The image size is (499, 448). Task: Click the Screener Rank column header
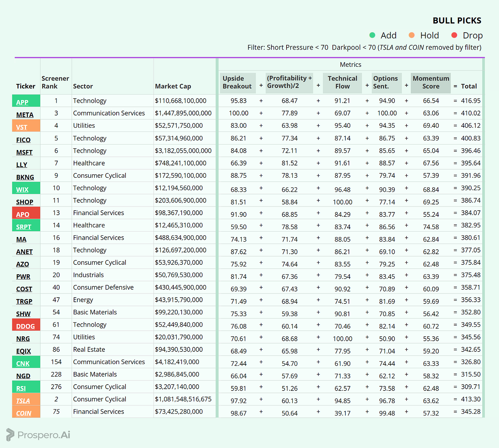(55, 83)
